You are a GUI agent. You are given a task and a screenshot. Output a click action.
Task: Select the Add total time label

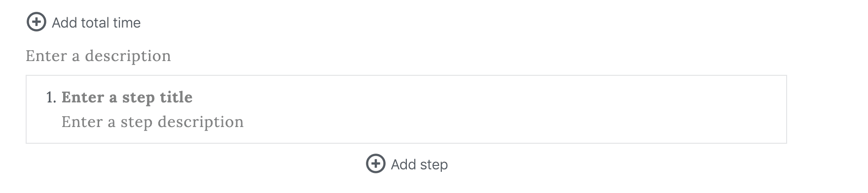pos(96,23)
